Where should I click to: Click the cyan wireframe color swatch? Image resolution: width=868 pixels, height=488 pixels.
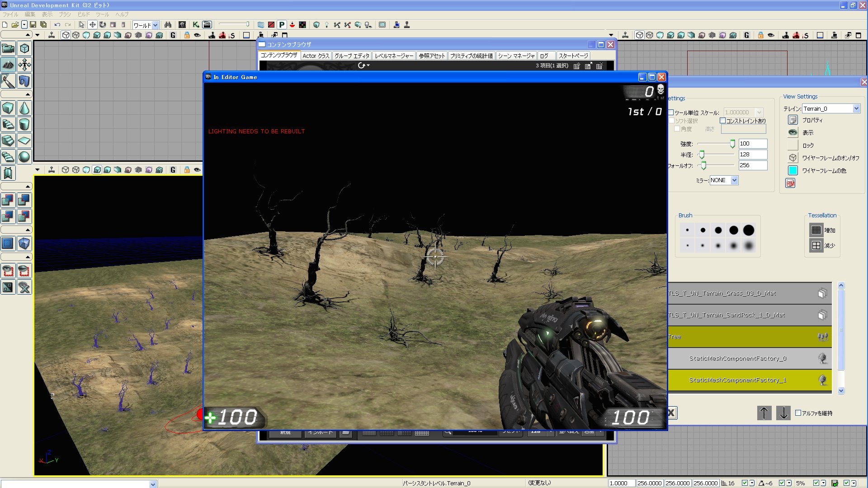click(x=793, y=170)
